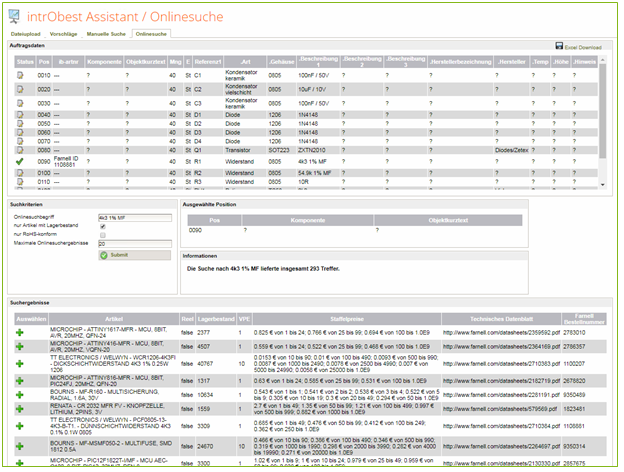
Task: Sort by the Gehäuse column header
Action: (281, 62)
